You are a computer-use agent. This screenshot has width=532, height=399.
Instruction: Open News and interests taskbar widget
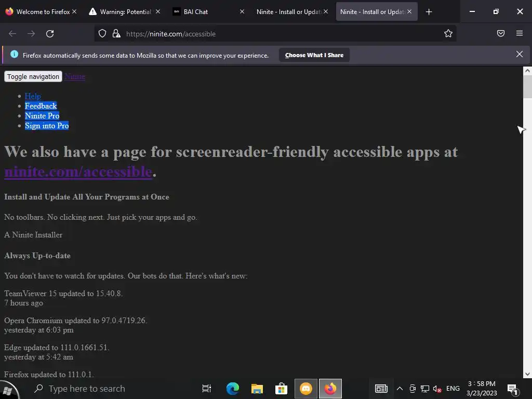[x=381, y=389]
